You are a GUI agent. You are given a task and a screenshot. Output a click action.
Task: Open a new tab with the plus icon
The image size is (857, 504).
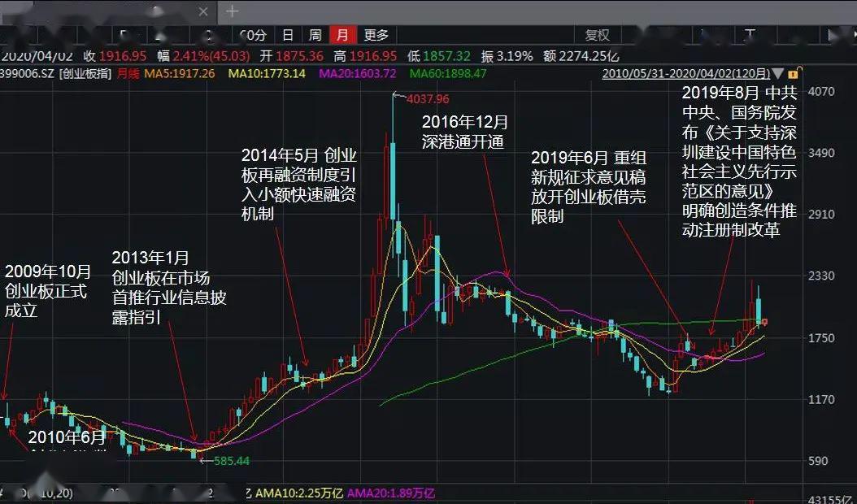point(233,11)
